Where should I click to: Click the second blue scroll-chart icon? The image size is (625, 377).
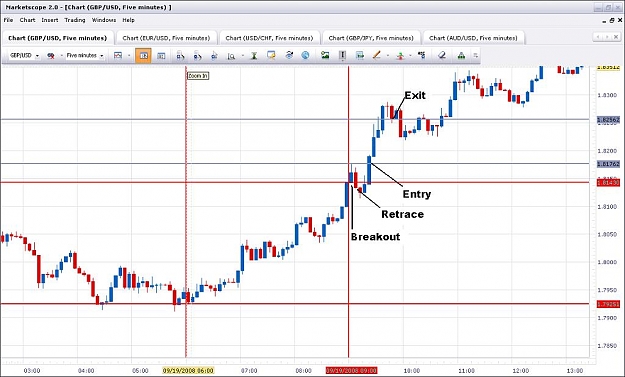click(x=197, y=56)
